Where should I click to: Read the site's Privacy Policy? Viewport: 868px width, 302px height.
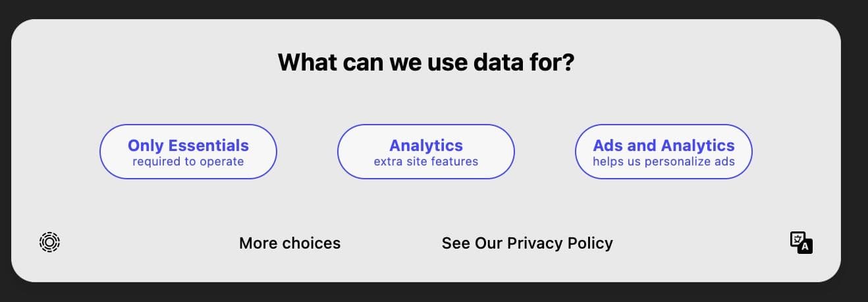point(527,243)
